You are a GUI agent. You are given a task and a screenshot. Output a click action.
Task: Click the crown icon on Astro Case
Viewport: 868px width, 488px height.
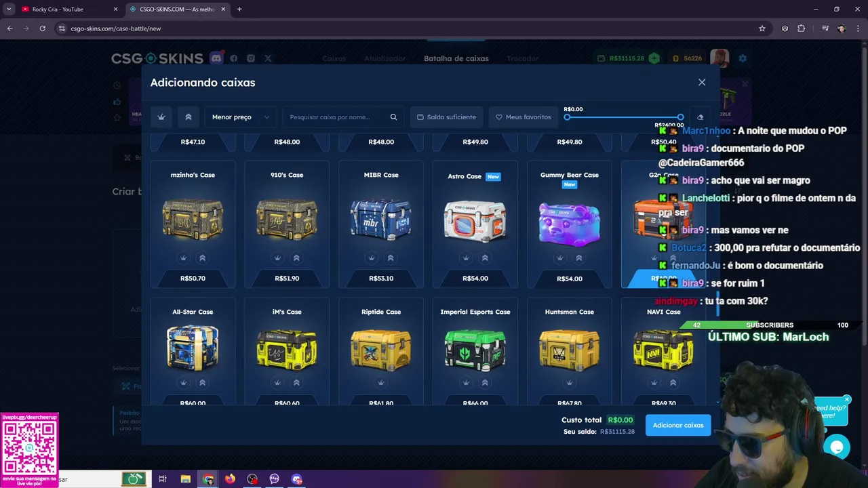466,258
